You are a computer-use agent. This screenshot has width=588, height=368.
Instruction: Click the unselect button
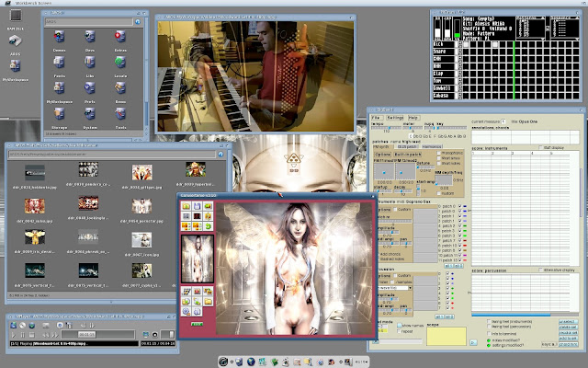pyautogui.click(x=568, y=322)
